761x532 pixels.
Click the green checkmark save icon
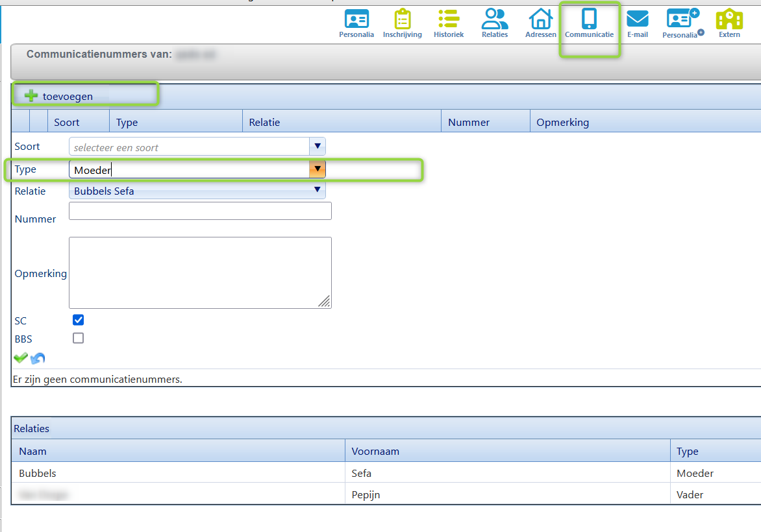pos(21,357)
